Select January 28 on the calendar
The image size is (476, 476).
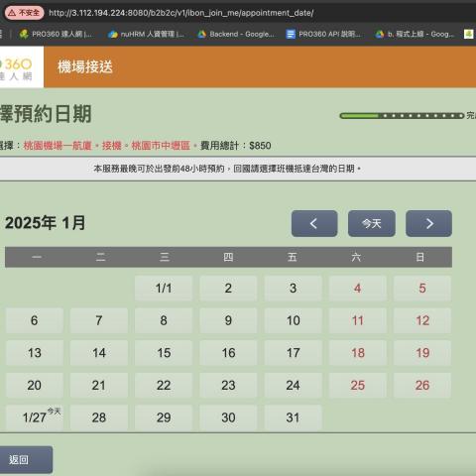click(x=99, y=417)
